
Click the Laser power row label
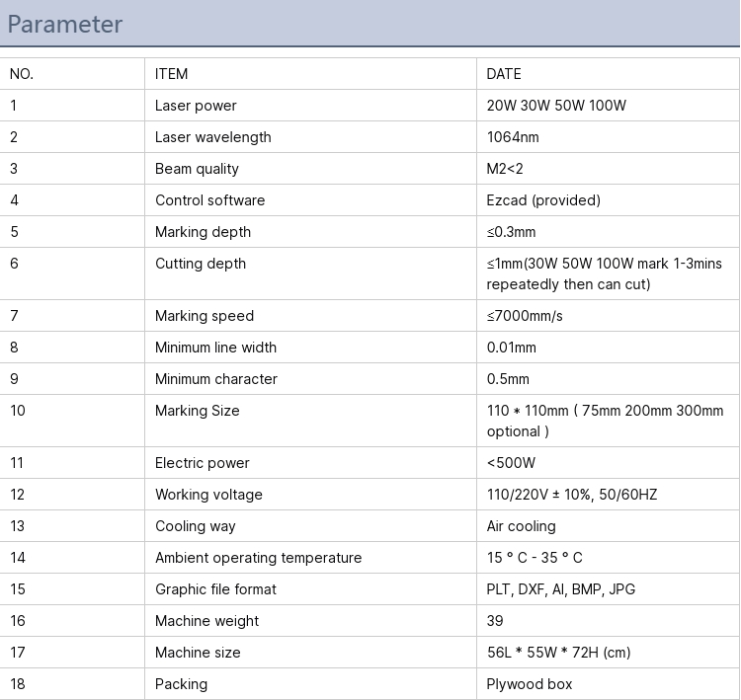click(x=196, y=106)
